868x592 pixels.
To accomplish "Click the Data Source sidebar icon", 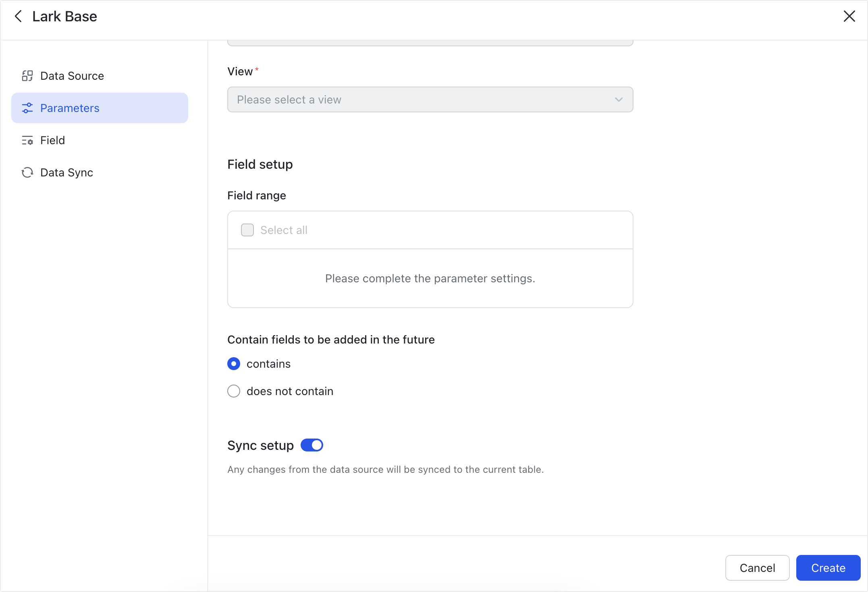I will pos(27,76).
